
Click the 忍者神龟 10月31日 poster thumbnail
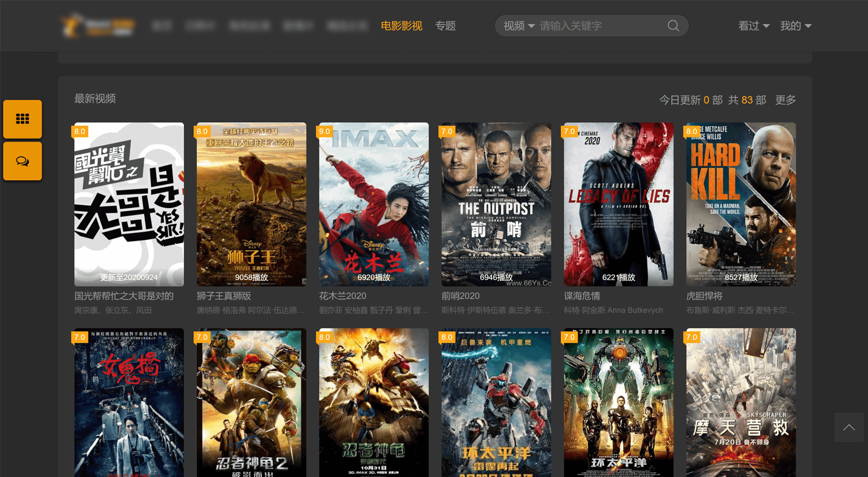374,403
